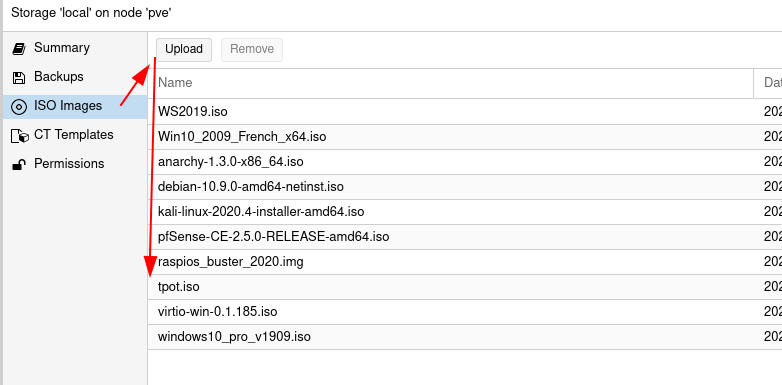
Task: Select the tpot.iso row
Action: tap(465, 287)
